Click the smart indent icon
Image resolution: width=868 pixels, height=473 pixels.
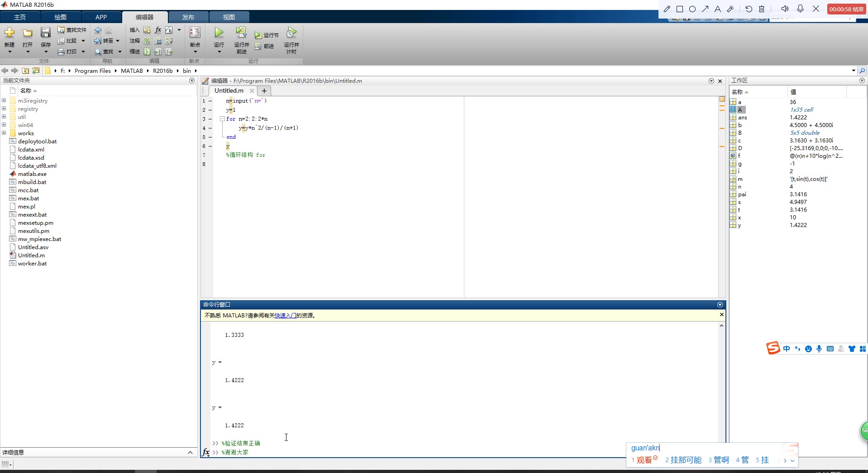point(147,52)
